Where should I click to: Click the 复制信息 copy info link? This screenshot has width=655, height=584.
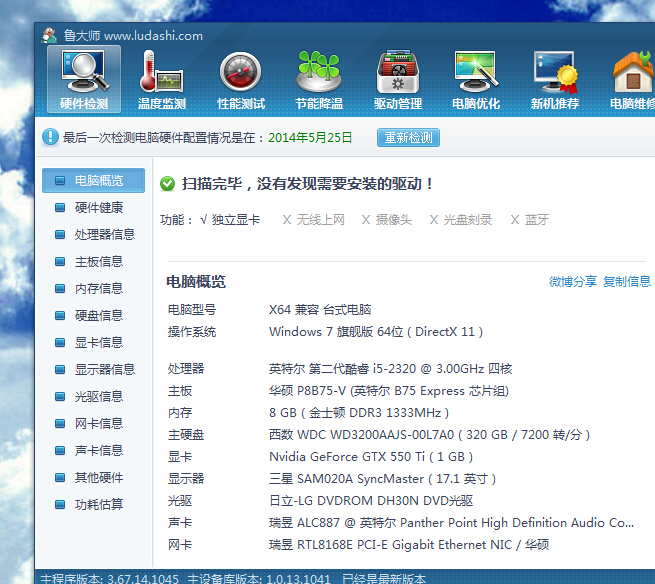tap(627, 282)
